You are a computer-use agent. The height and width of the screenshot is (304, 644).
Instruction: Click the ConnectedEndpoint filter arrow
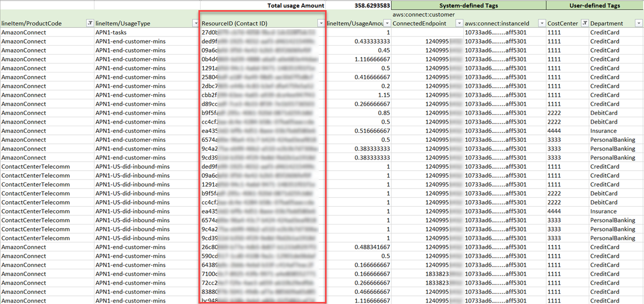pos(459,23)
